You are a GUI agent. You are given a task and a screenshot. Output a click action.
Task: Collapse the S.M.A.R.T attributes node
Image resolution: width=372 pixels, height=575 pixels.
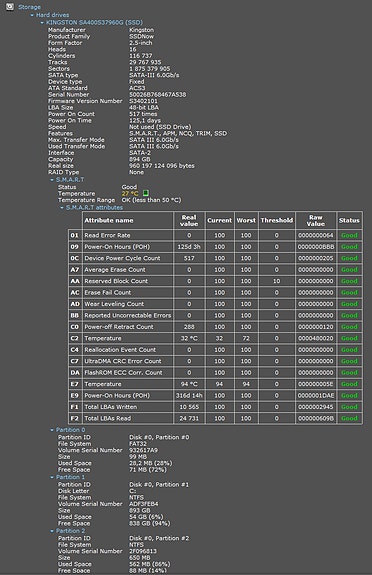pos(62,208)
